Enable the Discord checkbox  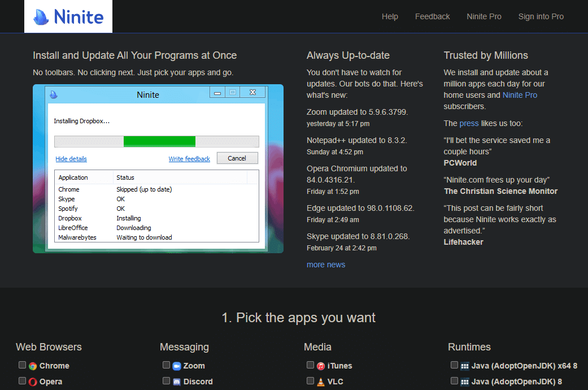(166, 380)
